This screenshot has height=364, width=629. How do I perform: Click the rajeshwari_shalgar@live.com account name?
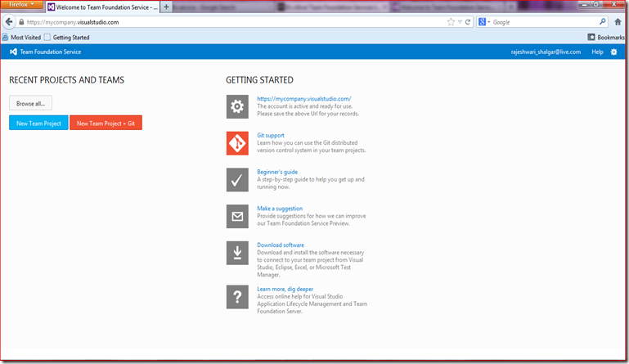[546, 52]
